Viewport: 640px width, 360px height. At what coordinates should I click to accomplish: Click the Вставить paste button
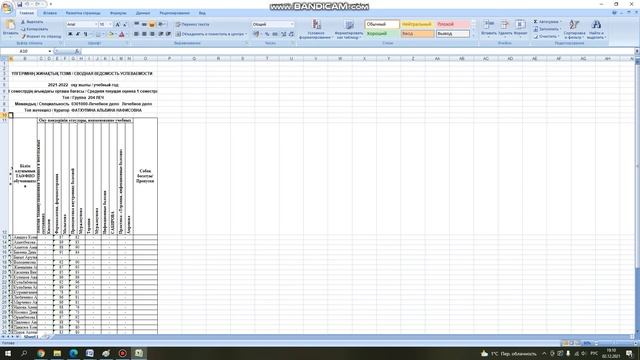(10, 28)
